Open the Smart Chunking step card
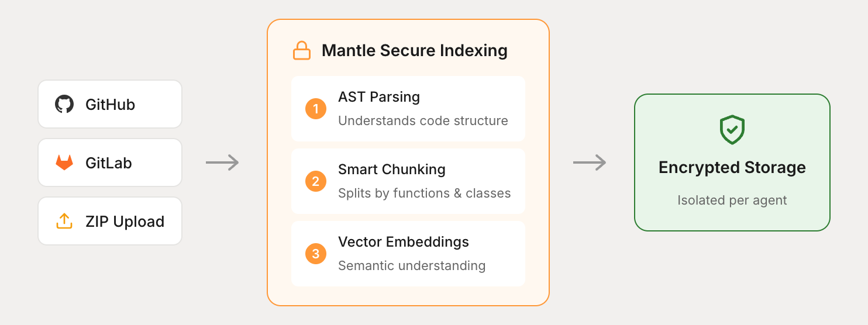This screenshot has width=868, height=325. (408, 181)
